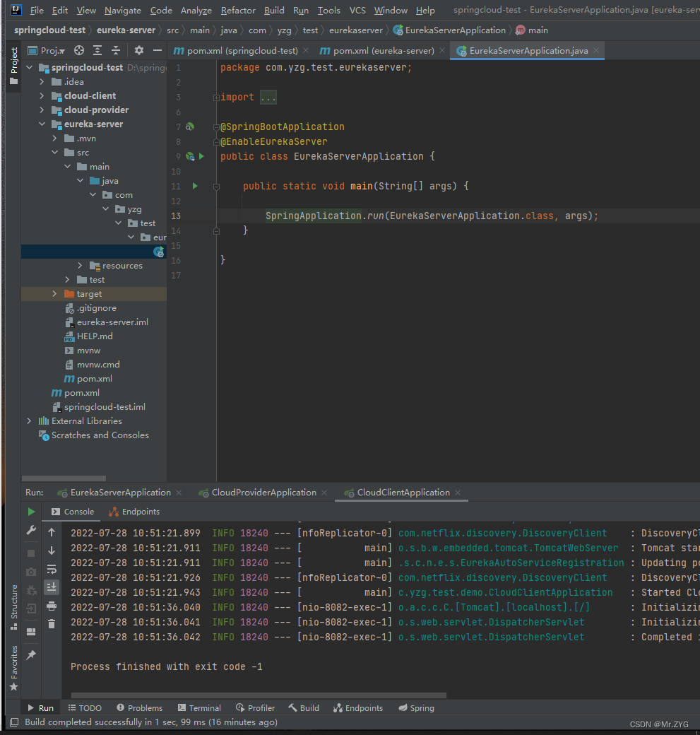This screenshot has height=735, width=700.
Task: Open the VCS menu
Action: tap(357, 11)
